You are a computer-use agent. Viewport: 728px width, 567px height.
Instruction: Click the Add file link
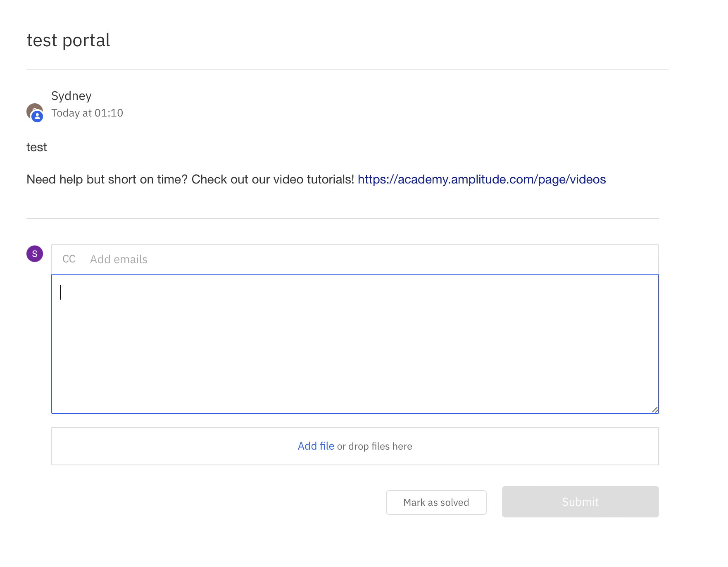(x=316, y=446)
